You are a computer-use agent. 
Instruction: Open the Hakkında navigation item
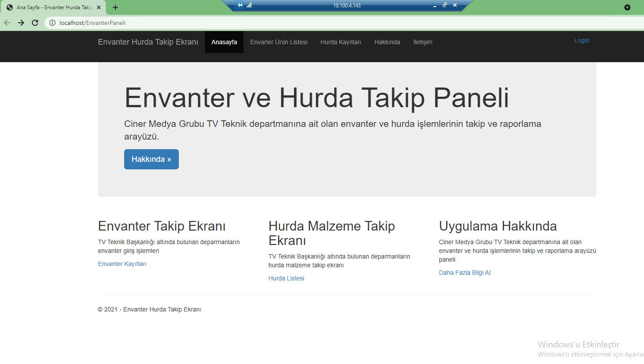pyautogui.click(x=387, y=42)
